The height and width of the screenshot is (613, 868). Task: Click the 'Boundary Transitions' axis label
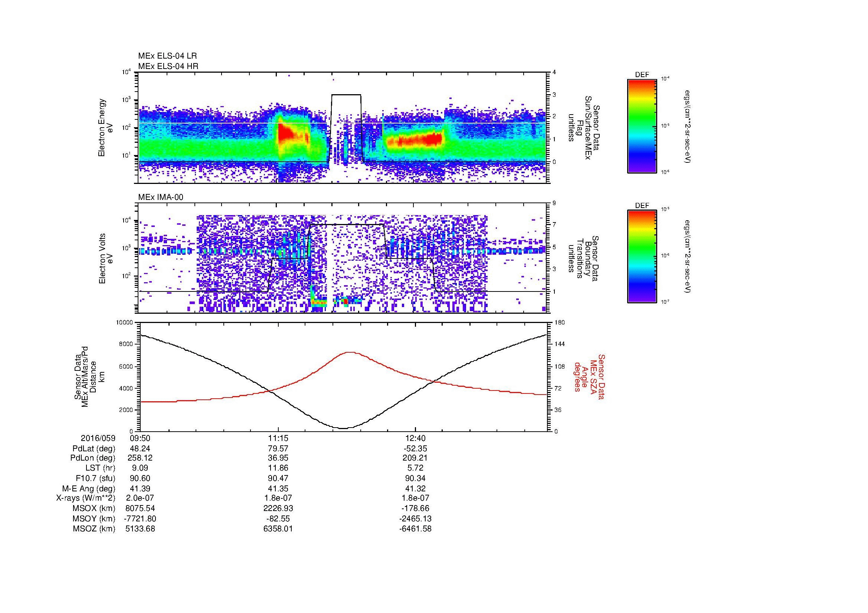(583, 258)
